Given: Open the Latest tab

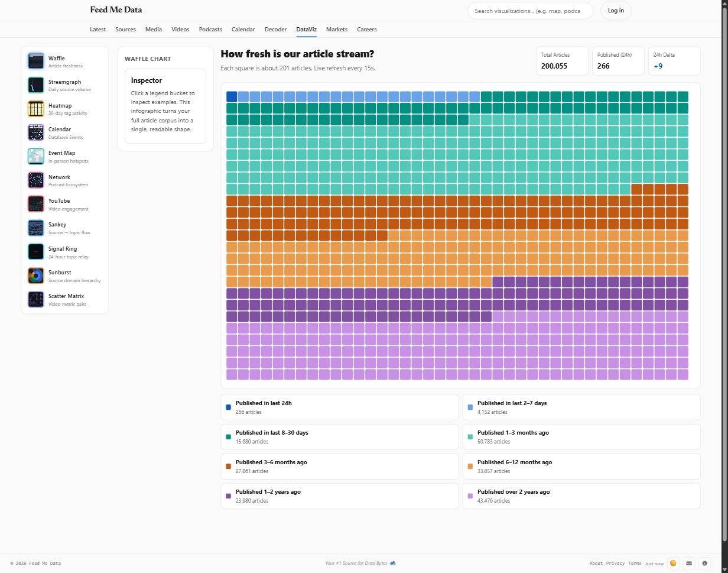Looking at the screenshot, I should coord(97,29).
